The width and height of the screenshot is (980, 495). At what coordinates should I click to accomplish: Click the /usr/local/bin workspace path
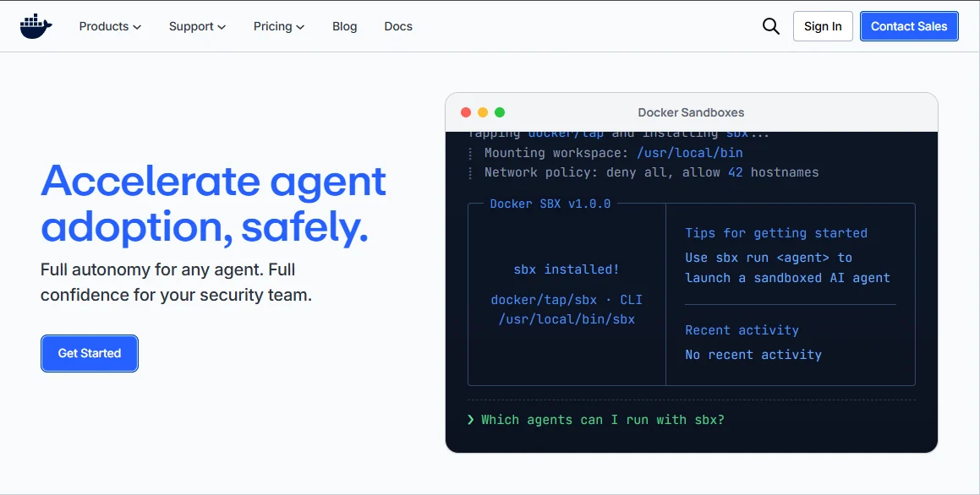[690, 152]
